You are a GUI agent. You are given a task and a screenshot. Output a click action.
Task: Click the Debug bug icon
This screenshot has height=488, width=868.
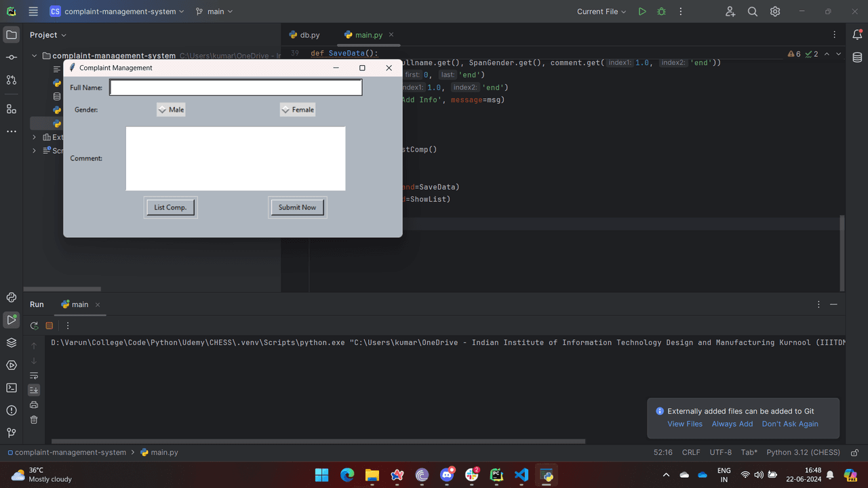coord(661,12)
